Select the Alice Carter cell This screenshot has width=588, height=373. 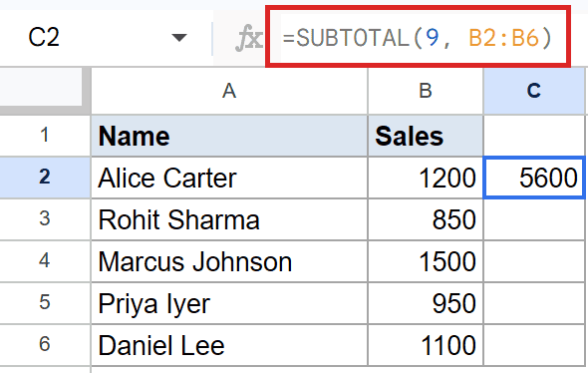click(229, 178)
